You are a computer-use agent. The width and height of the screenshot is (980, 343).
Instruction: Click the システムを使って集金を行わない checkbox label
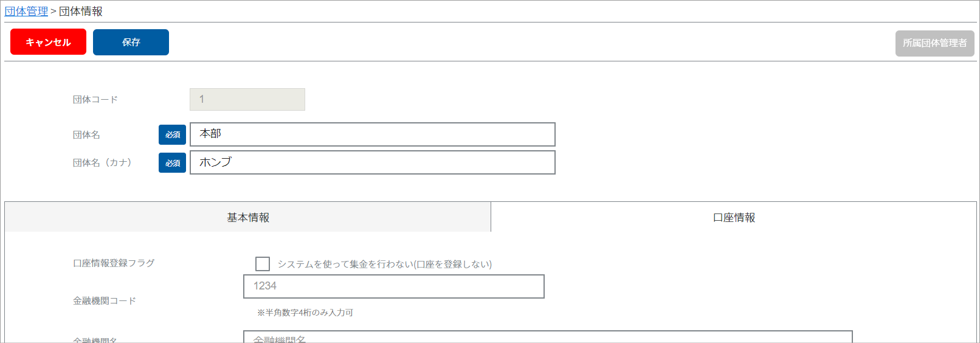pyautogui.click(x=385, y=264)
